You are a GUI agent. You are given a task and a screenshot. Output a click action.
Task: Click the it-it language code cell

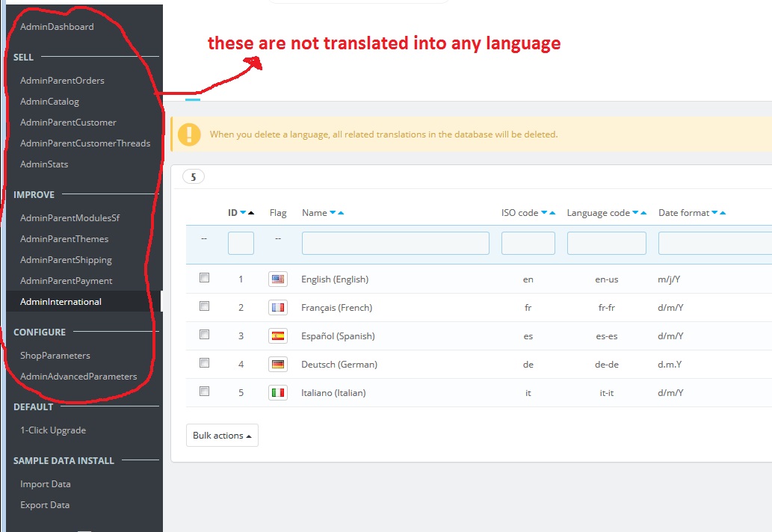tap(607, 393)
